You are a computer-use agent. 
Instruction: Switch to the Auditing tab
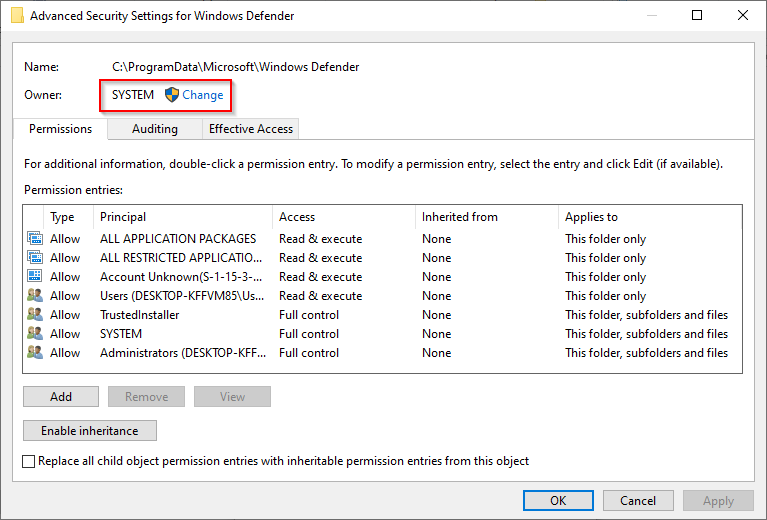click(x=155, y=129)
